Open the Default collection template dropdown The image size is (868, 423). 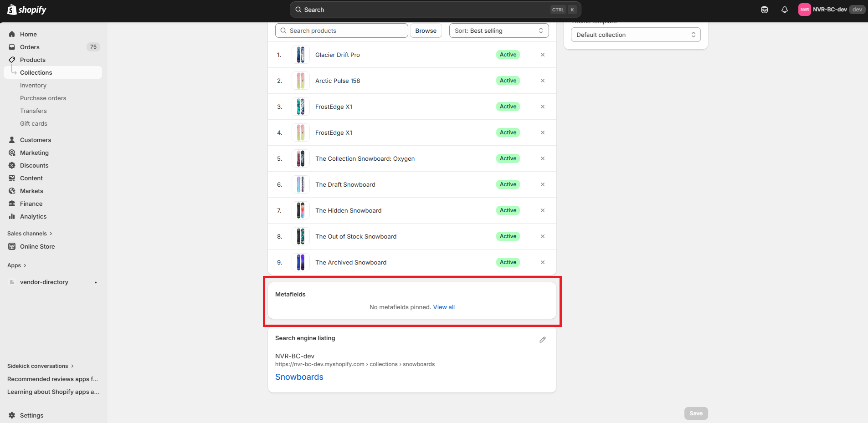pyautogui.click(x=636, y=35)
